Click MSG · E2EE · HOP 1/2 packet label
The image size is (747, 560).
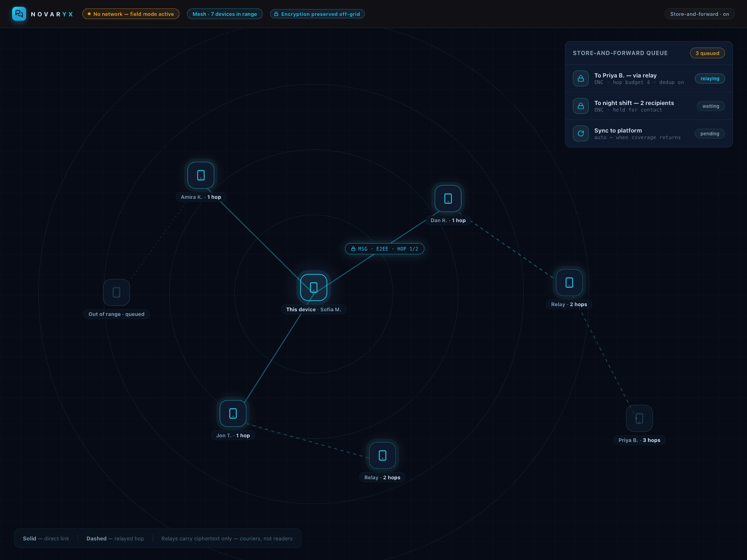pyautogui.click(x=385, y=249)
